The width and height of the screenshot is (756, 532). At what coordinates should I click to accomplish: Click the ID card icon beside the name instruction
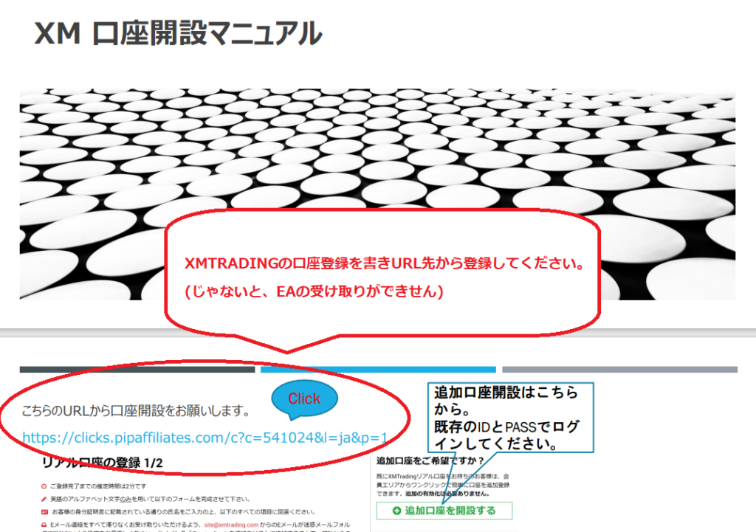pyautogui.click(x=44, y=512)
